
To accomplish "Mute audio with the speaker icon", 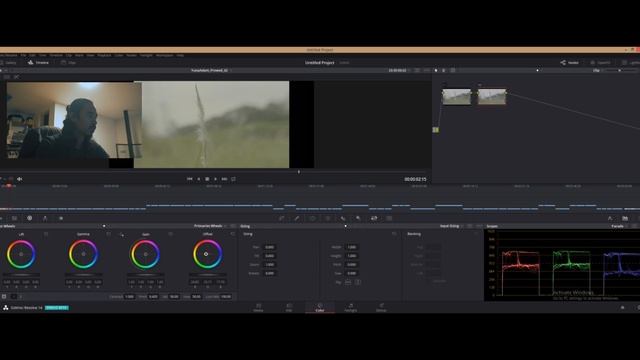I will click(19, 179).
